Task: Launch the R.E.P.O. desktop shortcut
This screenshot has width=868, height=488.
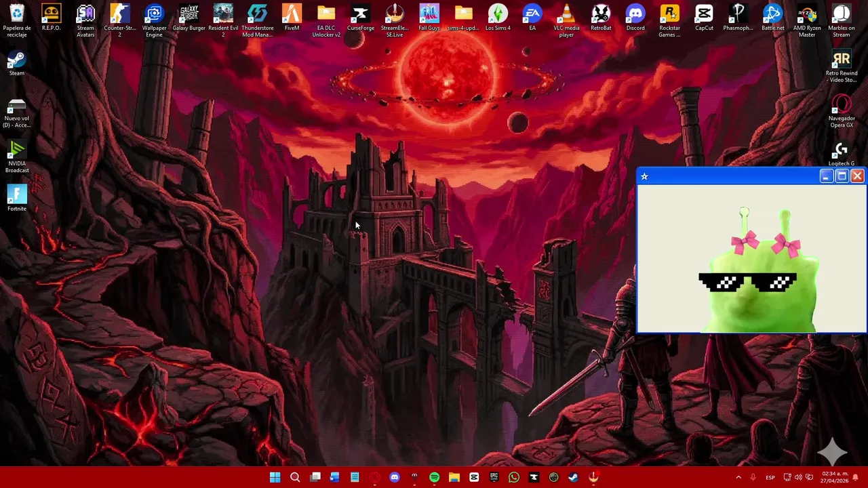Action: click(51, 17)
